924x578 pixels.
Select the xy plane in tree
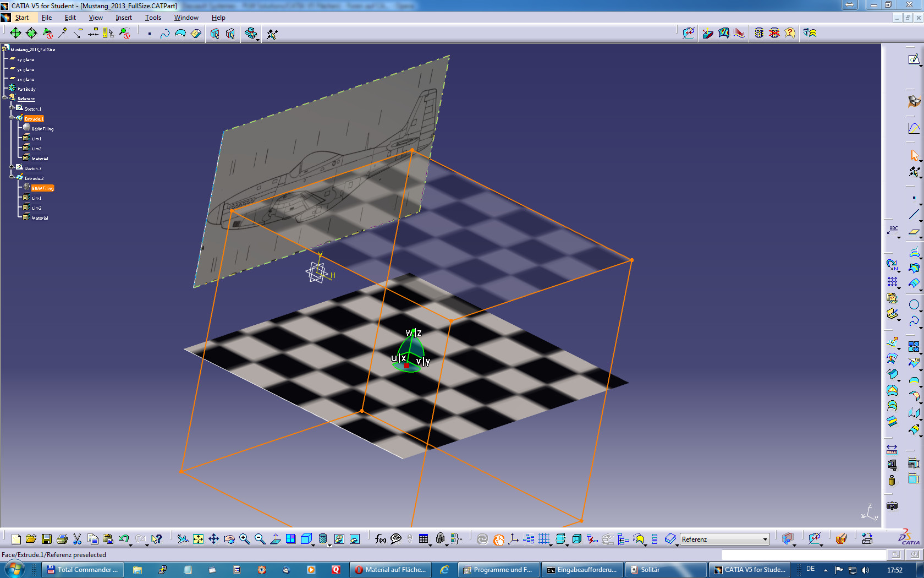pos(26,59)
